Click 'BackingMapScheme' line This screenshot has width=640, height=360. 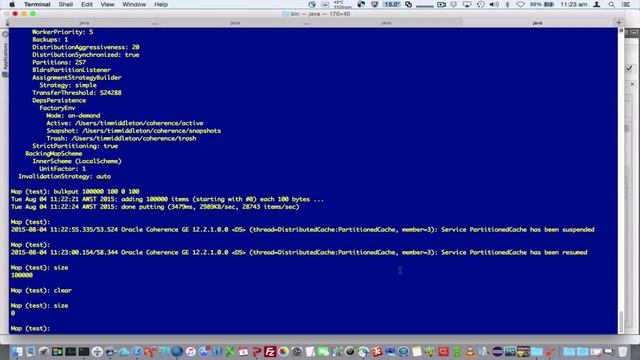(53, 153)
